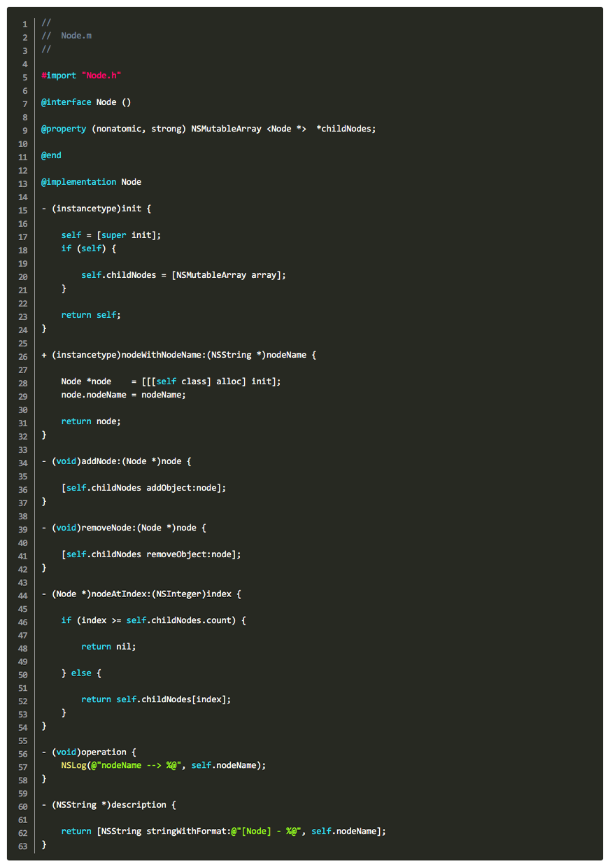The width and height of the screenshot is (610, 868).
Task: Click line number 1 in the gutter
Action: (24, 23)
